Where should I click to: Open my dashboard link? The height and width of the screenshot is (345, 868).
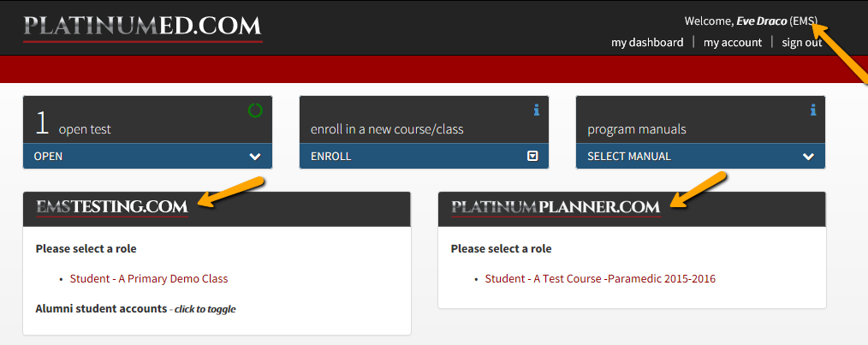click(647, 43)
